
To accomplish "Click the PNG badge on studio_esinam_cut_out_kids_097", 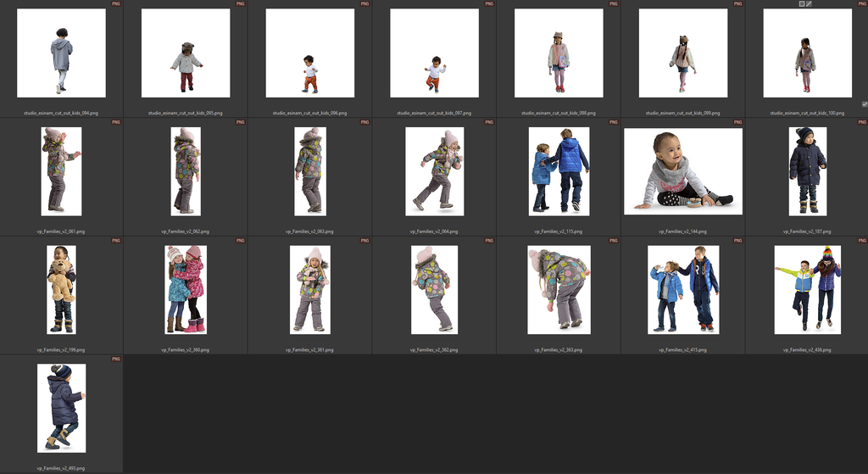I will click(489, 4).
